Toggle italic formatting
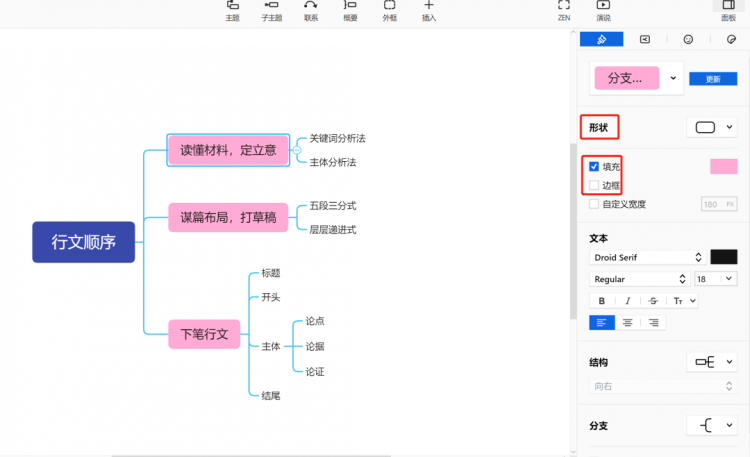The height and width of the screenshot is (457, 750). click(628, 301)
